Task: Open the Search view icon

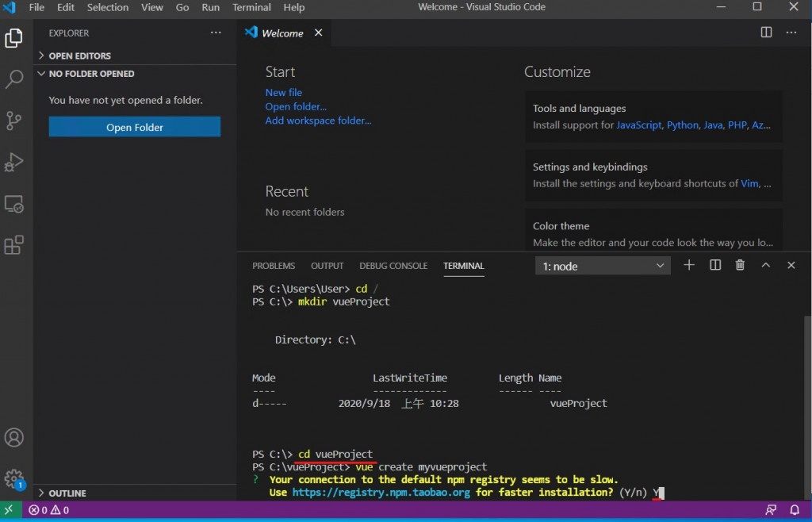Action: (x=14, y=79)
